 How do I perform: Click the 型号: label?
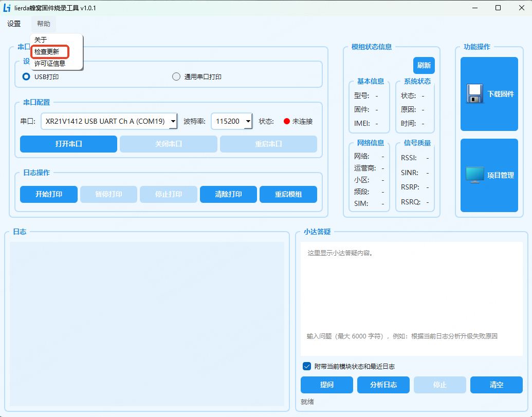click(362, 96)
